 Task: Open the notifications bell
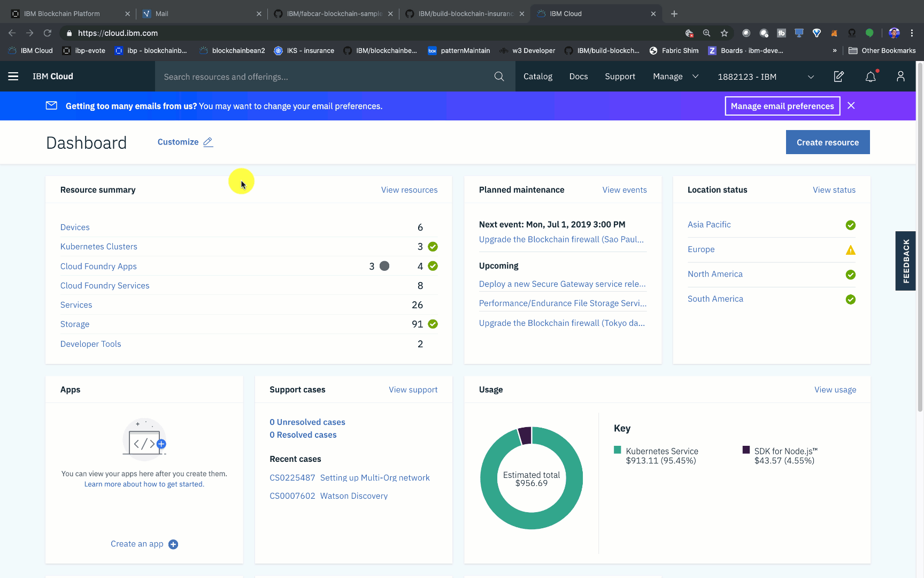coord(871,77)
